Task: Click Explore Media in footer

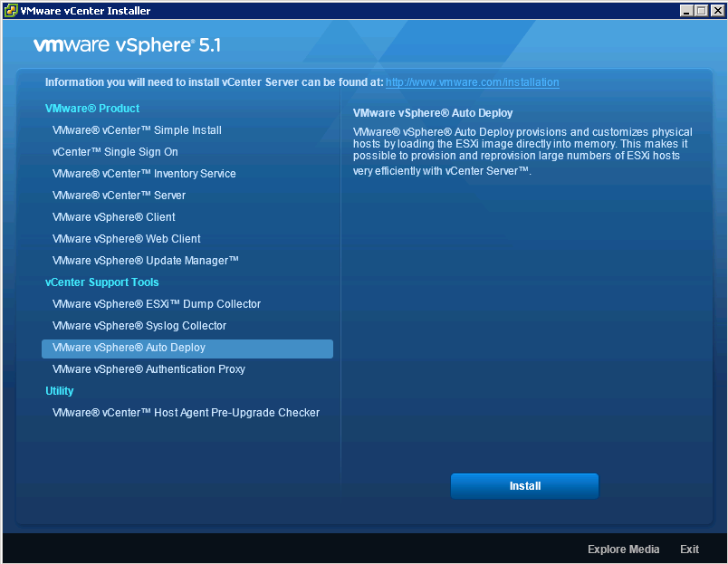Action: click(623, 550)
